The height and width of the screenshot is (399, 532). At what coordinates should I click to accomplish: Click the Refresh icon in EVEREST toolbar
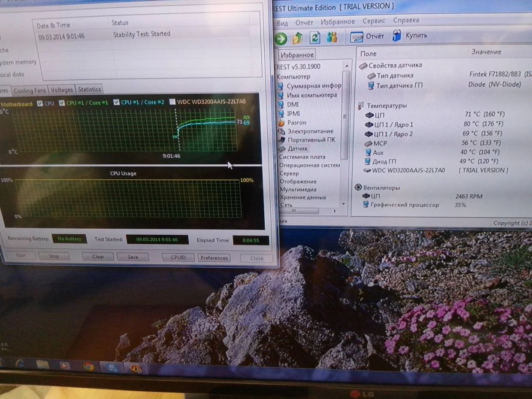[x=315, y=38]
